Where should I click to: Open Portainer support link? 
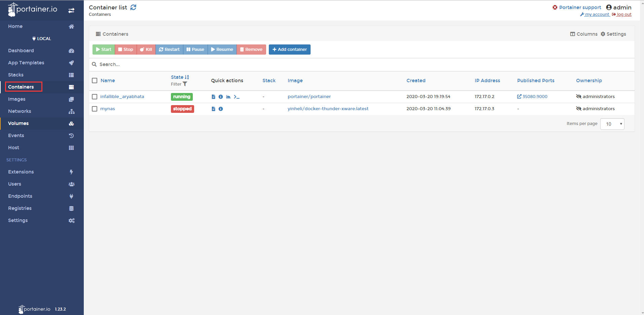pos(577,7)
